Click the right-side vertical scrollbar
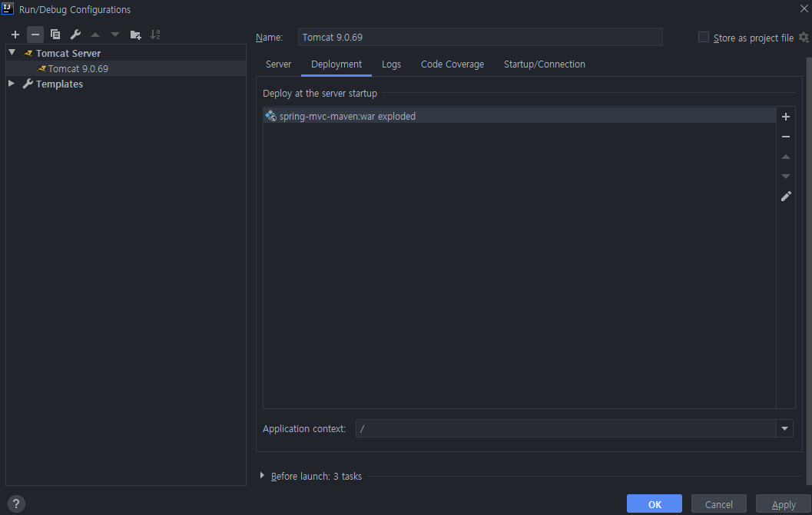This screenshot has height=515, width=812. coord(809,269)
